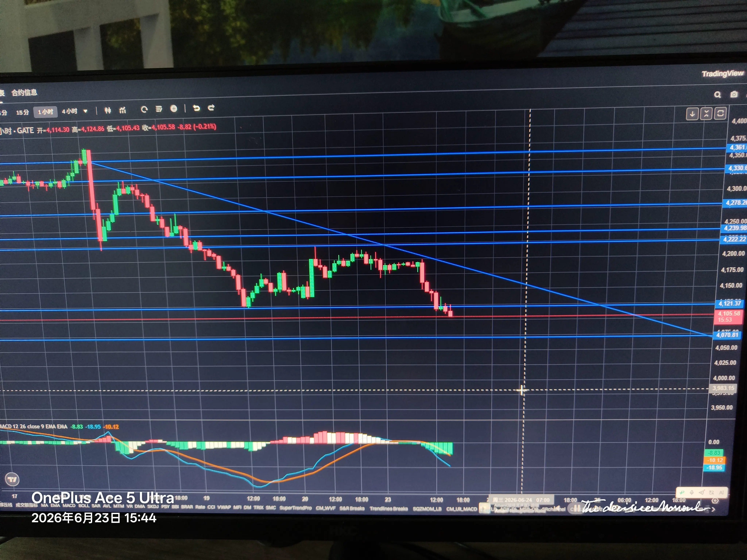
Task: Click the green P icon in floating bar
Action: click(682, 493)
